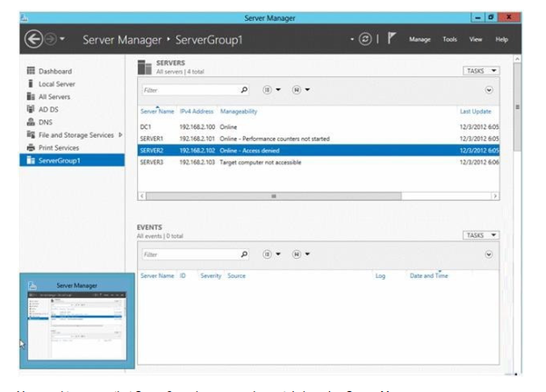The width and height of the screenshot is (546, 392).
Task: Open the Tools menu
Action: pyautogui.click(x=449, y=39)
